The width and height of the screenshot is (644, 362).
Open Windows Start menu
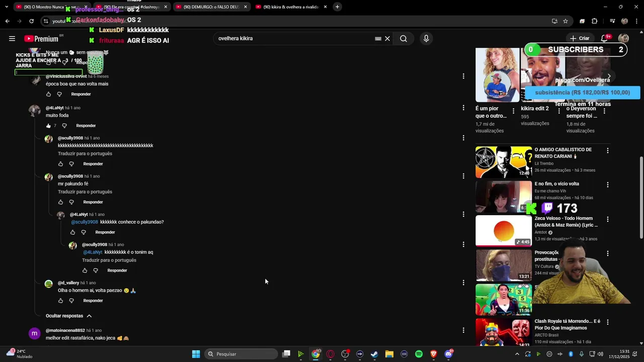(196, 354)
